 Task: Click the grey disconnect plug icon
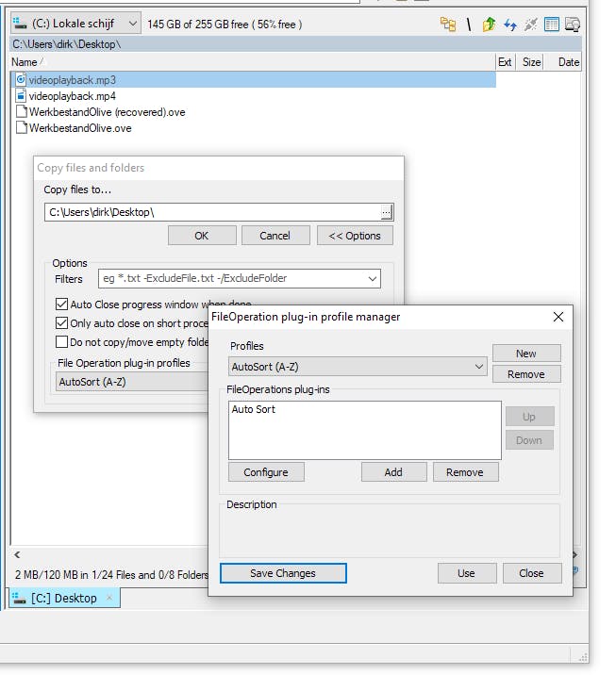tap(531, 25)
